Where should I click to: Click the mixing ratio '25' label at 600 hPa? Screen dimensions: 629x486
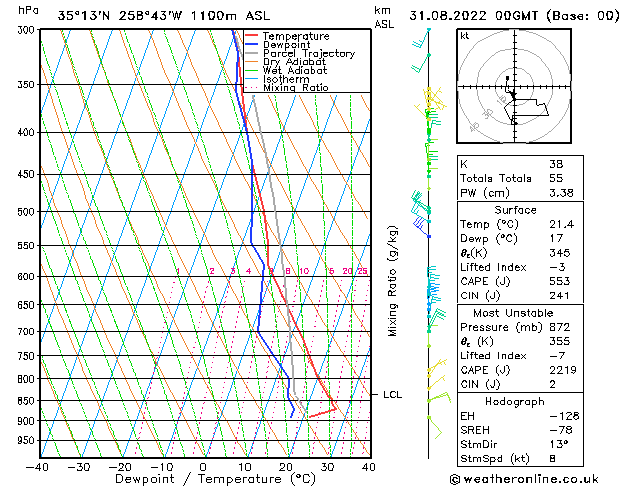[x=363, y=271]
